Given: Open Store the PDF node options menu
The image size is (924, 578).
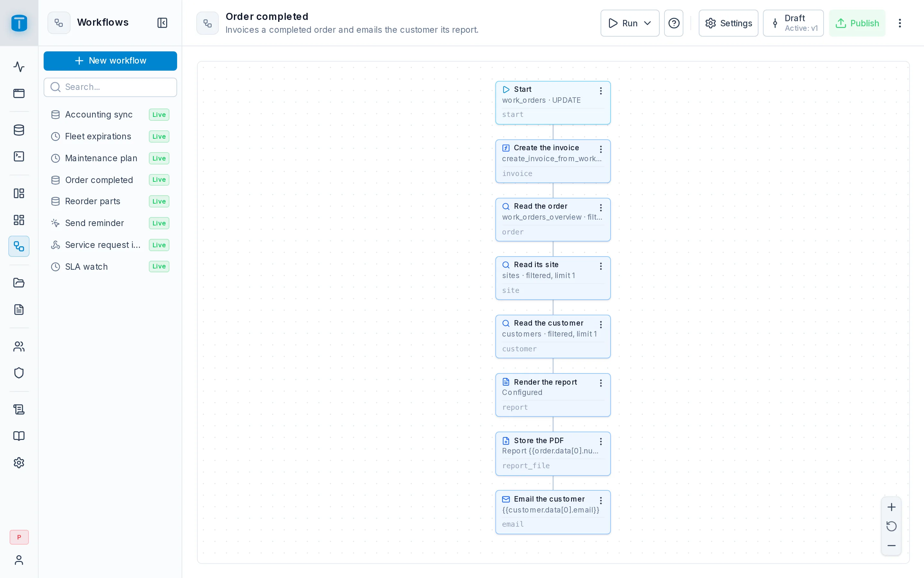Looking at the screenshot, I should [x=601, y=442].
